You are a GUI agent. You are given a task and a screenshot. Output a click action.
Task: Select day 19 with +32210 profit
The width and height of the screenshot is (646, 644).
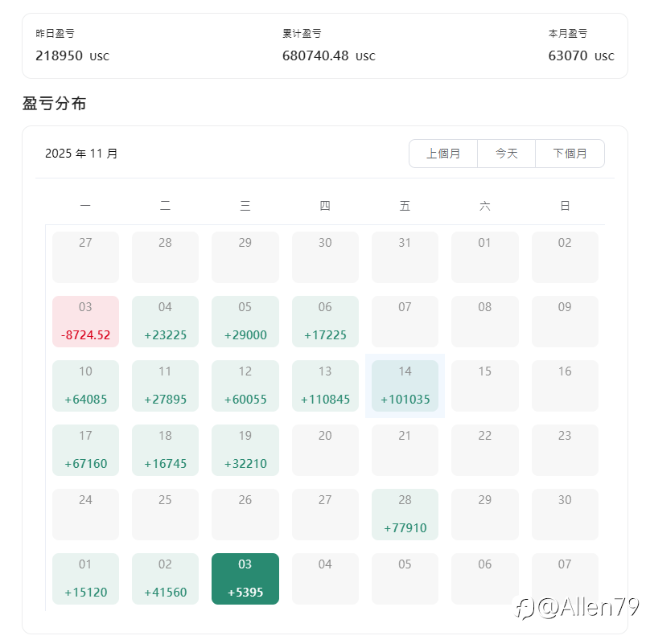point(245,450)
